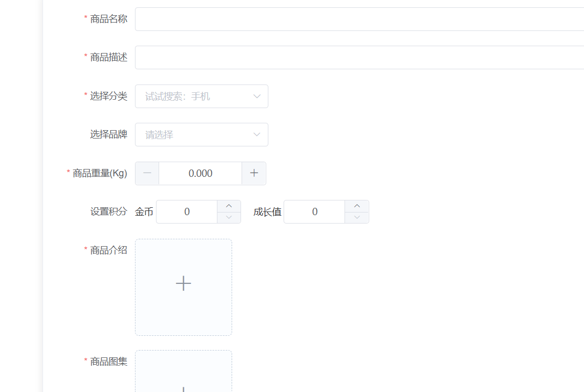Open the 选择品牌 brand dropdown
Image resolution: width=584 pixels, height=392 pixels.
tap(194, 135)
